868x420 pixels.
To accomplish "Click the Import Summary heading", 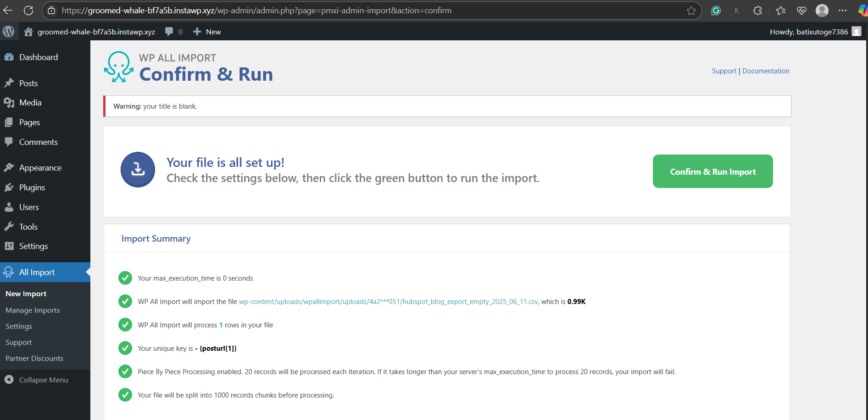I will (156, 238).
